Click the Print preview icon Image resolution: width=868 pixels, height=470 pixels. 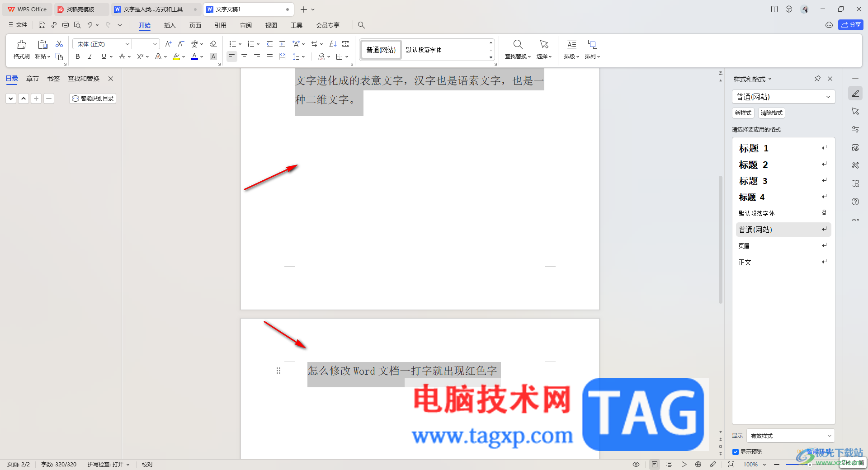pyautogui.click(x=77, y=25)
